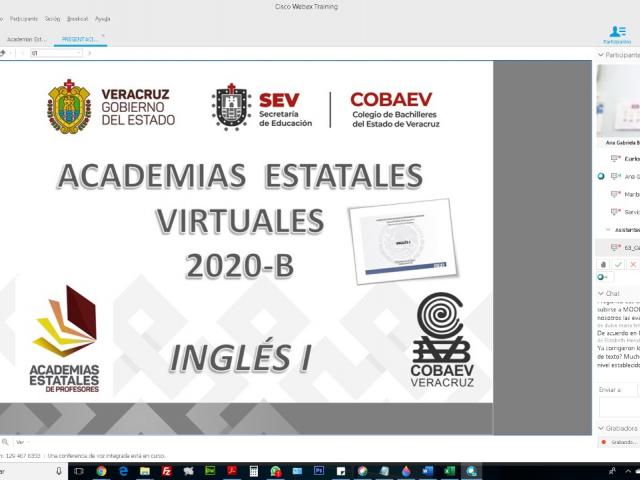Viewport: 640px width, 480px height.
Task: Open WhatsApp with the notification badge in the taskbar
Action: pos(276,471)
